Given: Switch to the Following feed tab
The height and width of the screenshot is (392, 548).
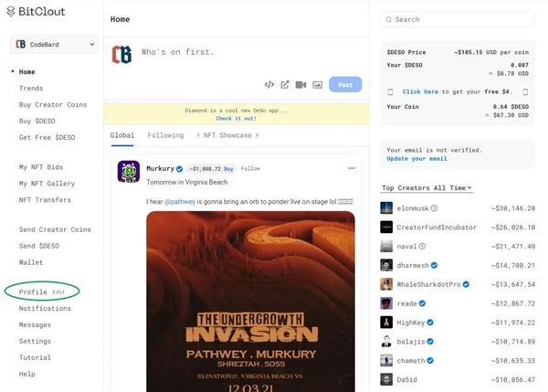Looking at the screenshot, I should (x=165, y=135).
